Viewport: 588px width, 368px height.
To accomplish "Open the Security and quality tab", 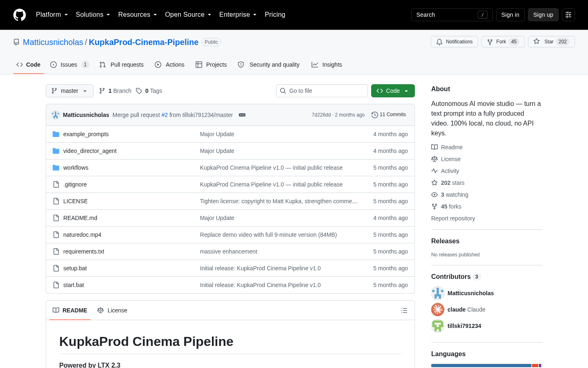I will coord(269,65).
